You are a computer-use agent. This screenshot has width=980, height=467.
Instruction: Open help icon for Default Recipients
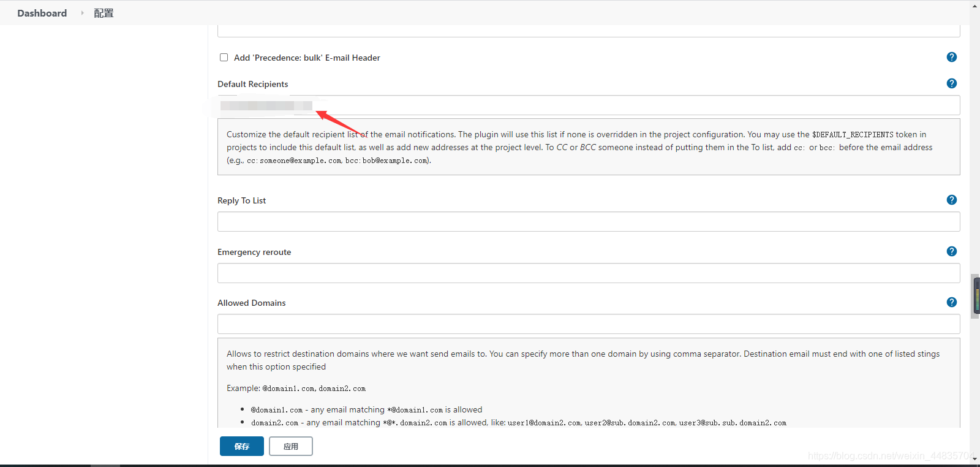point(951,83)
